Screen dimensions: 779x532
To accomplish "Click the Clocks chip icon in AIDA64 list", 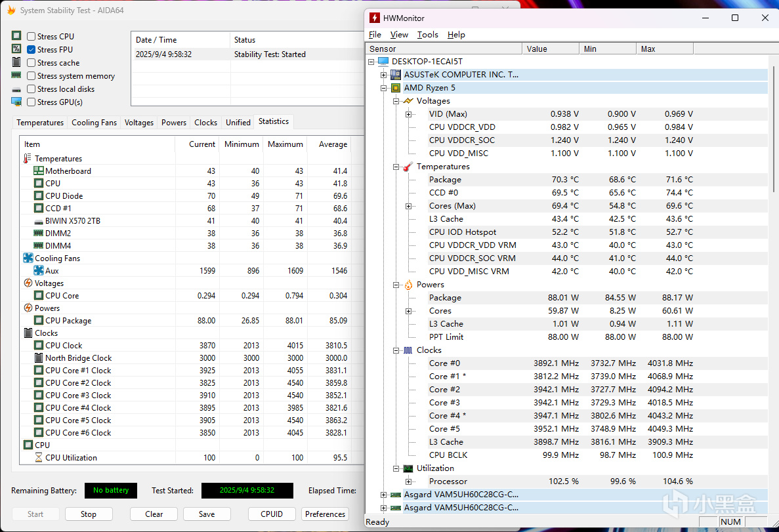I will (x=28, y=333).
